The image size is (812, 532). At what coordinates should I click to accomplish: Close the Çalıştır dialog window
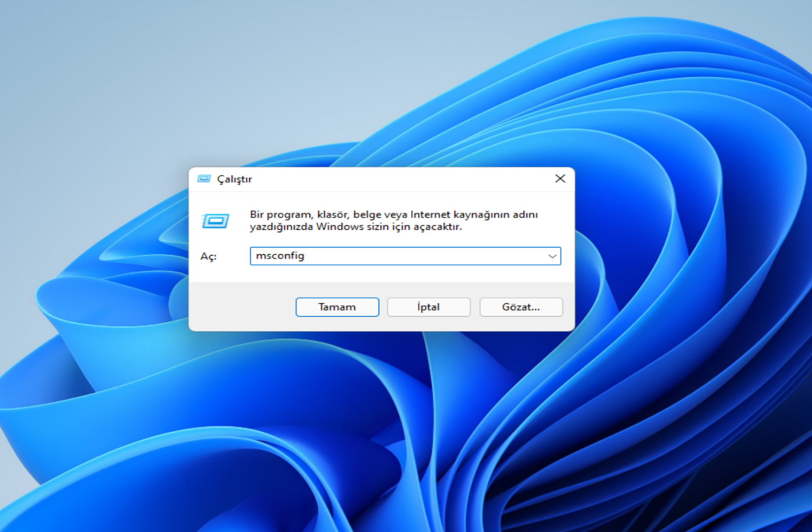560,179
